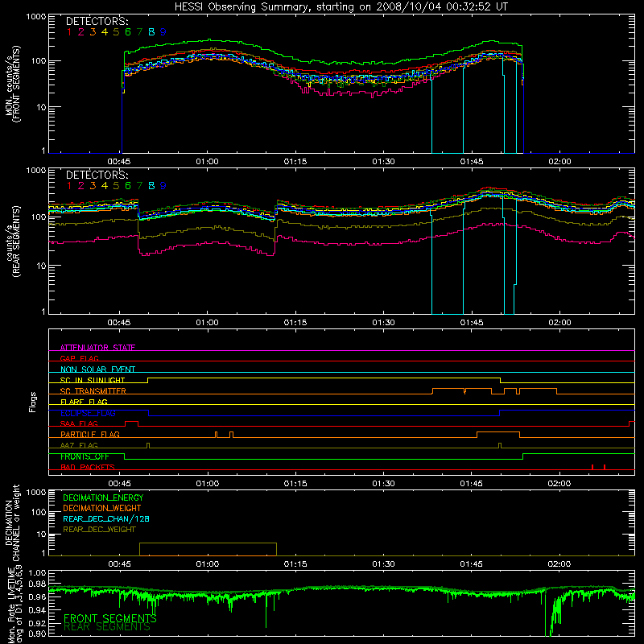Select red detector 1 legend in front segments plot
The height and width of the screenshot is (644, 644).
[x=69, y=32]
